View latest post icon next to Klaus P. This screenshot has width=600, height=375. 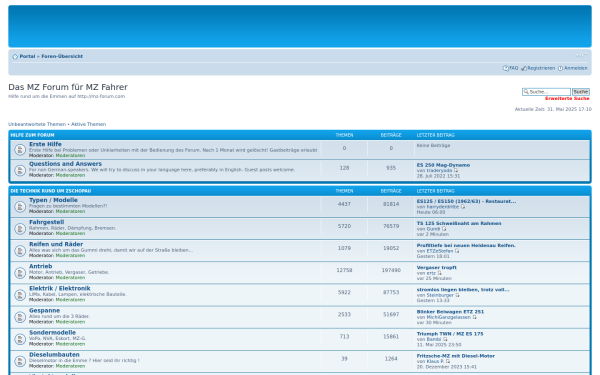tap(448, 362)
